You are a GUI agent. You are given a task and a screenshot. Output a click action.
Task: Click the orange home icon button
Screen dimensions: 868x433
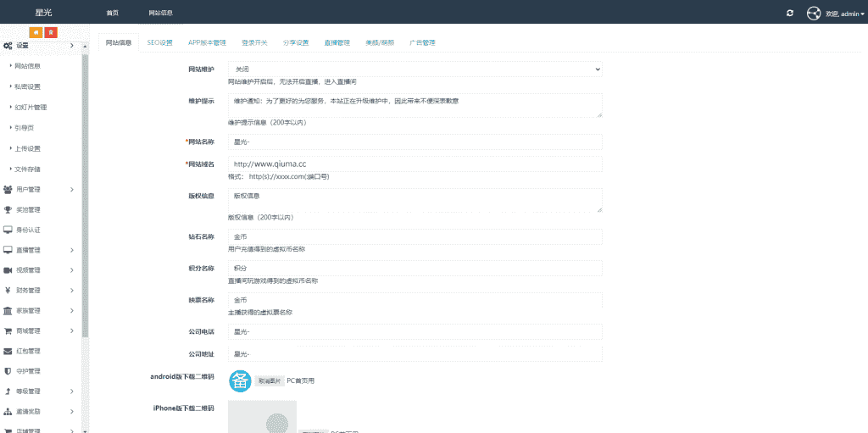click(x=36, y=32)
